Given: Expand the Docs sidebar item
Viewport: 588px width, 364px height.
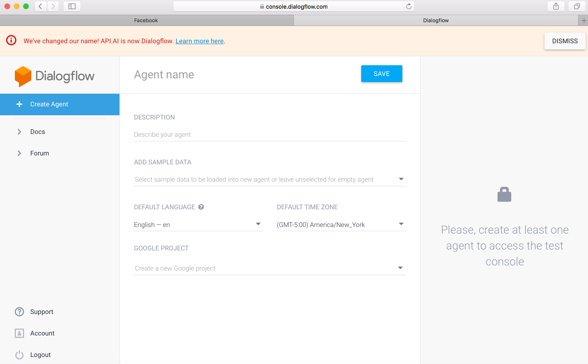Looking at the screenshot, I should (x=37, y=132).
